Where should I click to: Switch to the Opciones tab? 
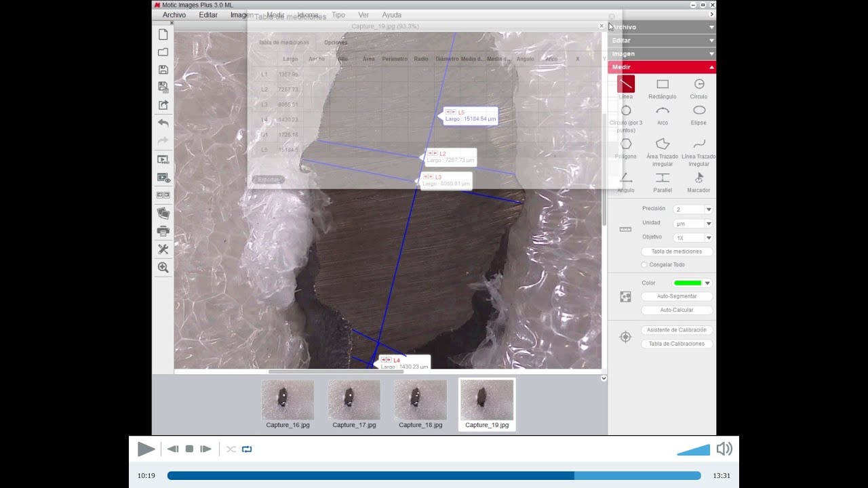coord(336,43)
